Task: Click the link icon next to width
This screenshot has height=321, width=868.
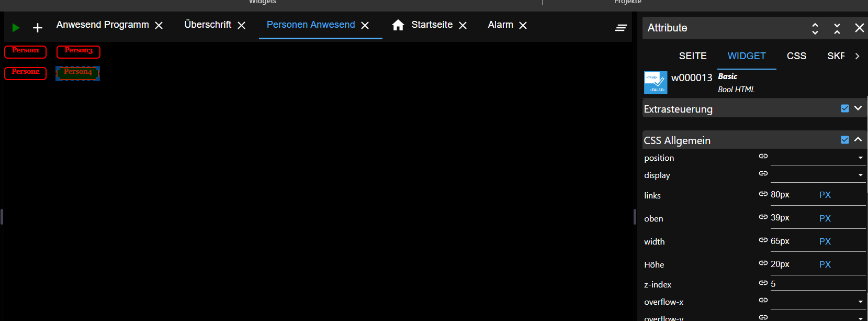Action: 763,240
